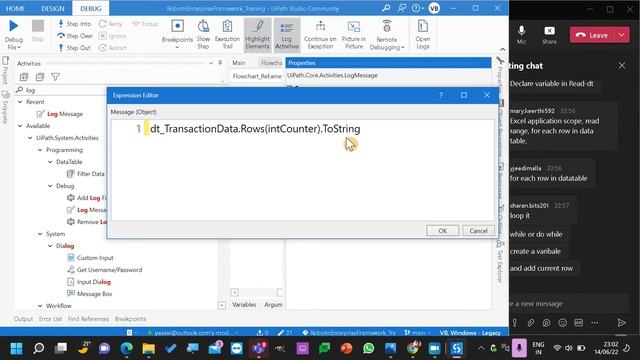
Task: Select Get Username/Password activity
Action: click(x=105, y=270)
